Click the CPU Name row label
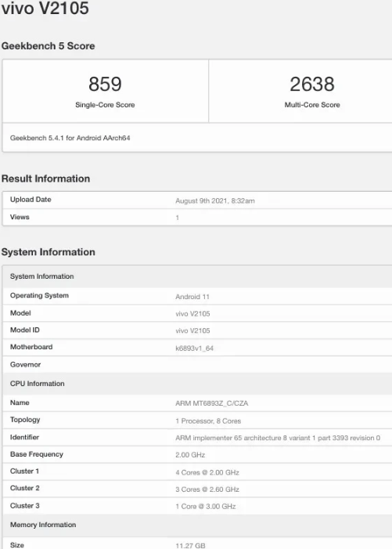The height and width of the screenshot is (549, 392). tap(20, 403)
